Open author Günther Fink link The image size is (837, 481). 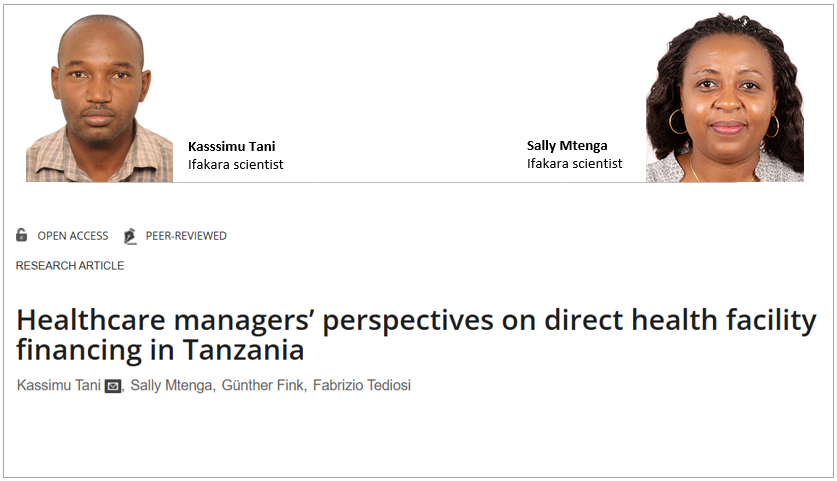coord(262,385)
